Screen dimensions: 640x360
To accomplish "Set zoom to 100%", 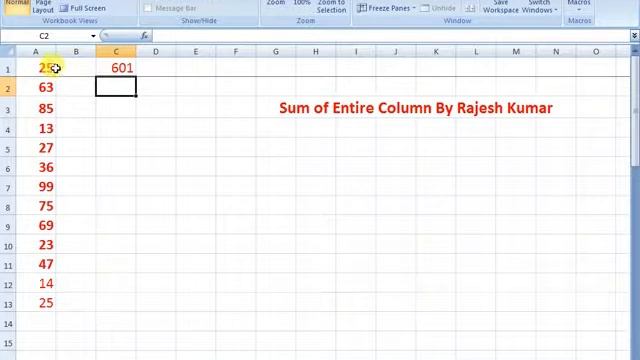I will click(x=302, y=3).
